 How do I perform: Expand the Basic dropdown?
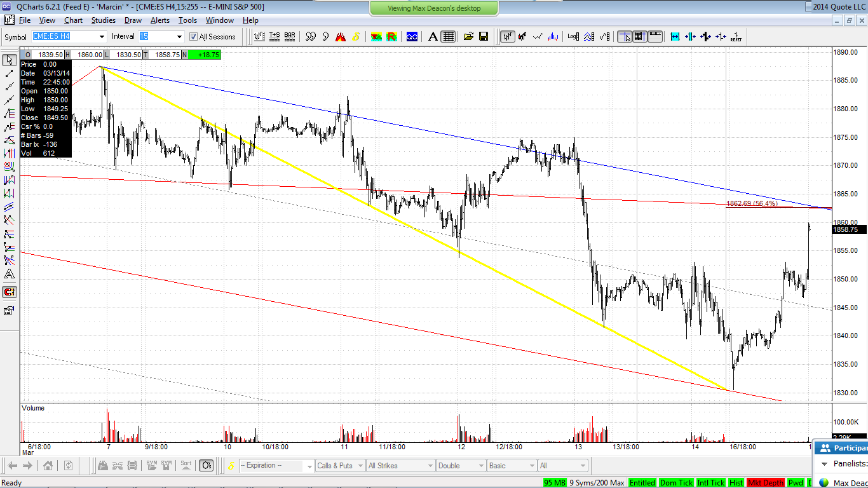tap(531, 466)
